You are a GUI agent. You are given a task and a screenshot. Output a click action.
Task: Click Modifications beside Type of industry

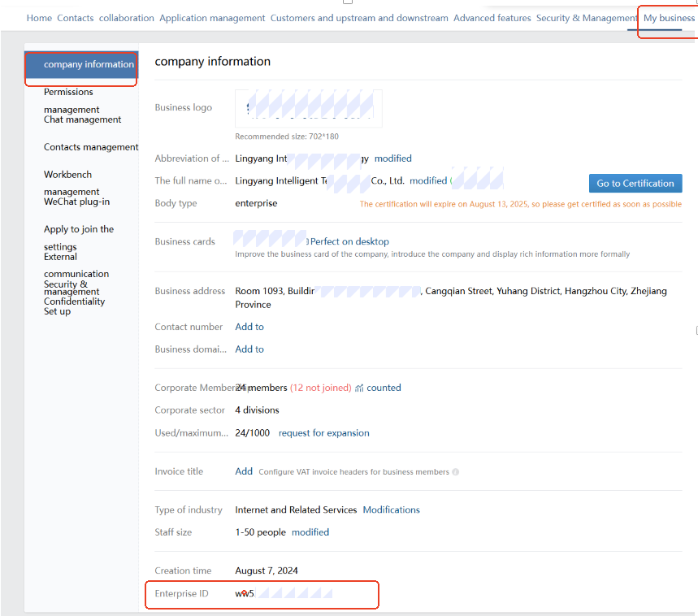click(x=392, y=510)
